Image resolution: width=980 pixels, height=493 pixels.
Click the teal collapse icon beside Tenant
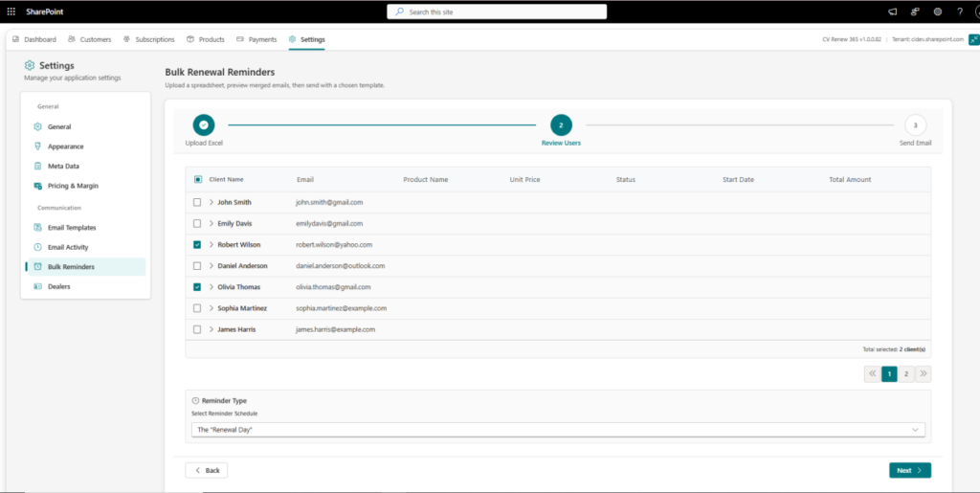click(x=973, y=39)
